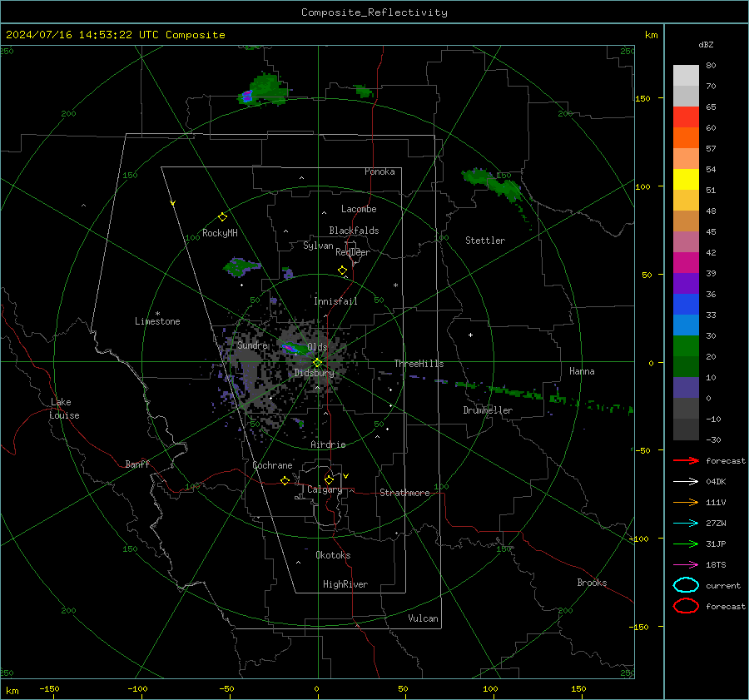Click the Calgary city label
The image size is (749, 700).
pyautogui.click(x=325, y=489)
